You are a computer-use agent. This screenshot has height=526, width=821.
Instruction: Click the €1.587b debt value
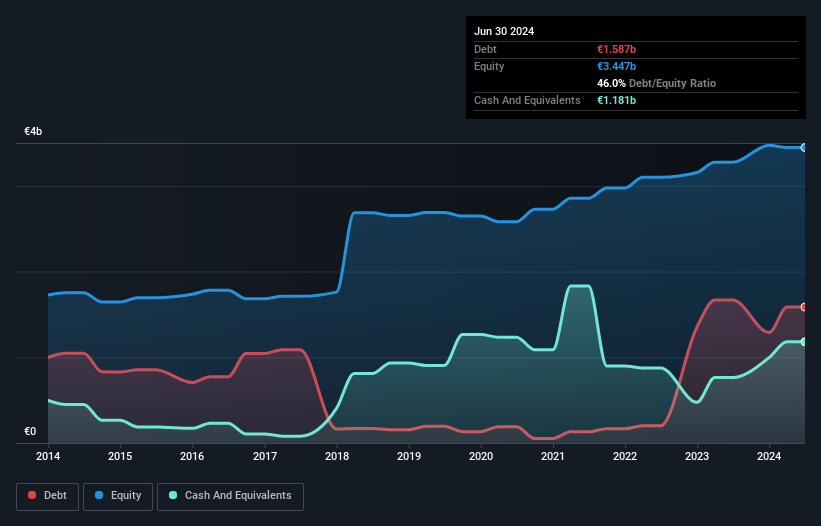tap(616, 49)
